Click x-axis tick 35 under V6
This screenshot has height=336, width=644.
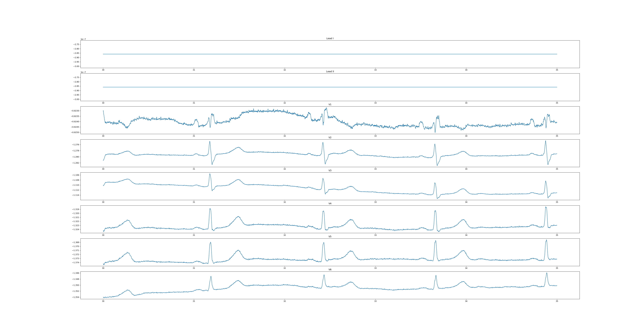coord(557,301)
